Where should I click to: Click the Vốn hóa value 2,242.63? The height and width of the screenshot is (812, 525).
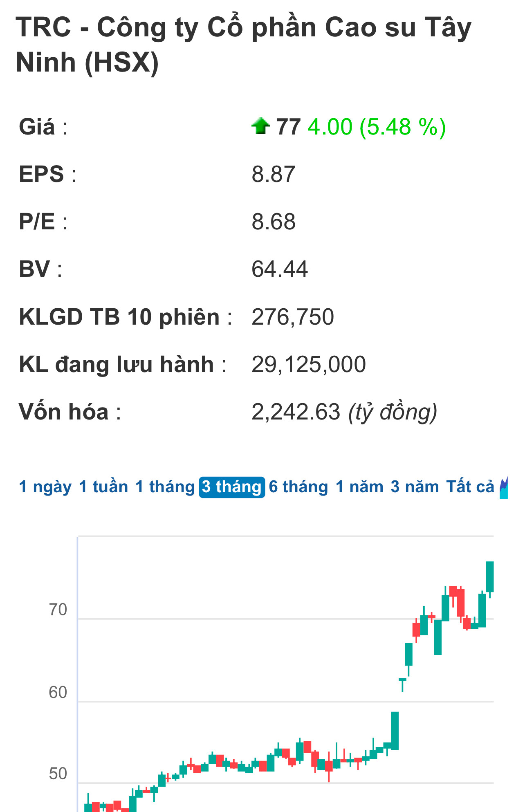pos(296,412)
